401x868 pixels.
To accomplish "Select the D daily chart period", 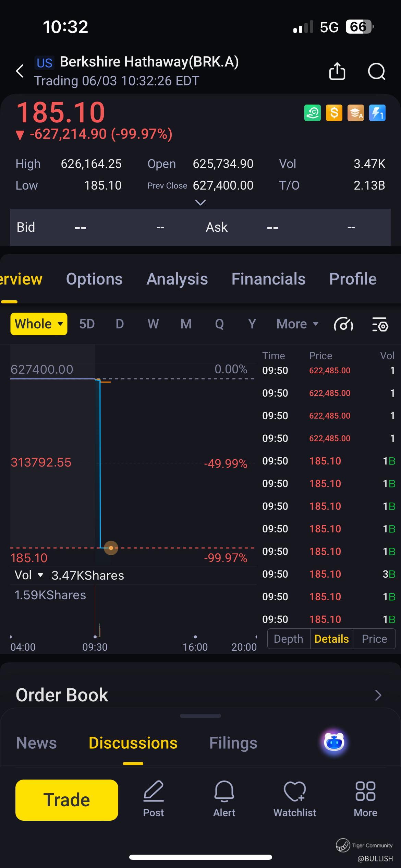I will click(x=120, y=324).
